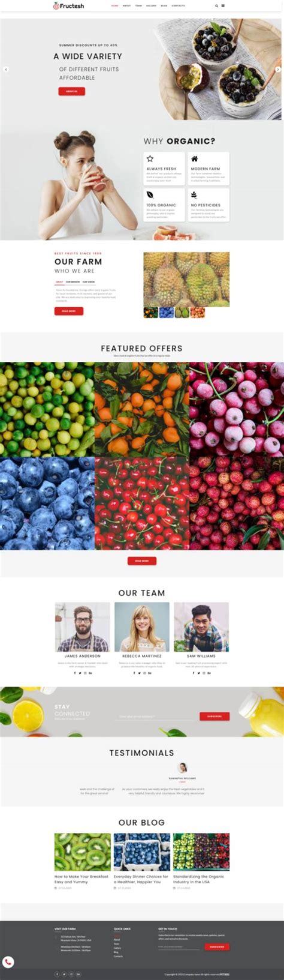Switch to the Our Mission tab
The image size is (284, 980).
[x=72, y=281]
